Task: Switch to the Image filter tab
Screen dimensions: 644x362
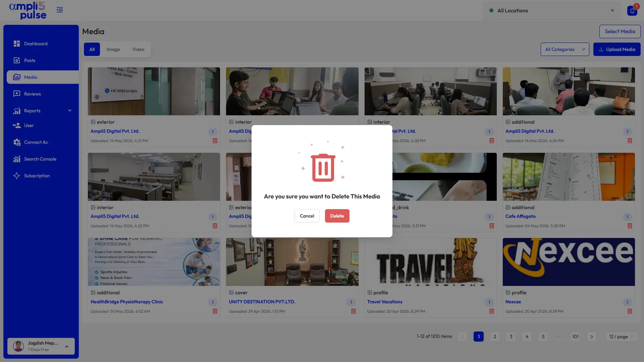Action: click(x=113, y=49)
